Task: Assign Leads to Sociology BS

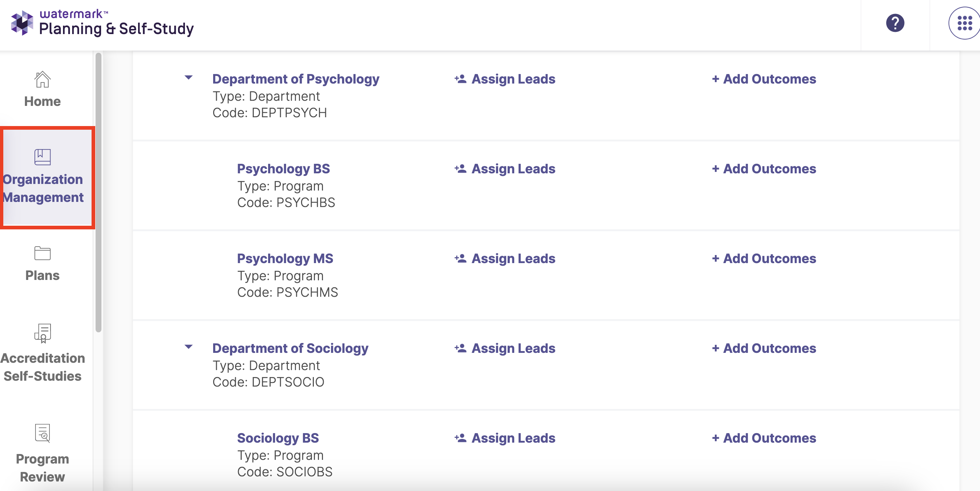Action: point(505,438)
